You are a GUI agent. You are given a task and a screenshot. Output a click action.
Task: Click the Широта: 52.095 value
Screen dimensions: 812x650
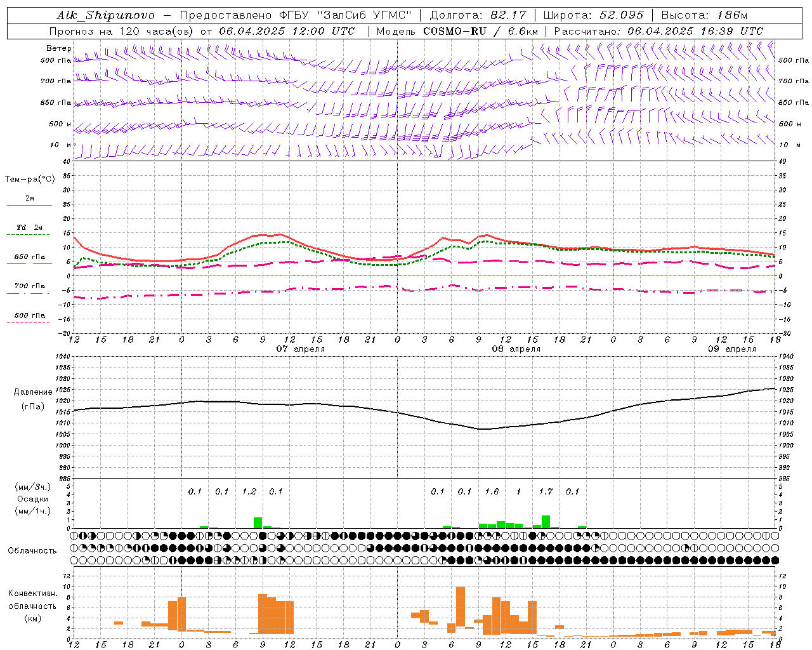coord(593,15)
